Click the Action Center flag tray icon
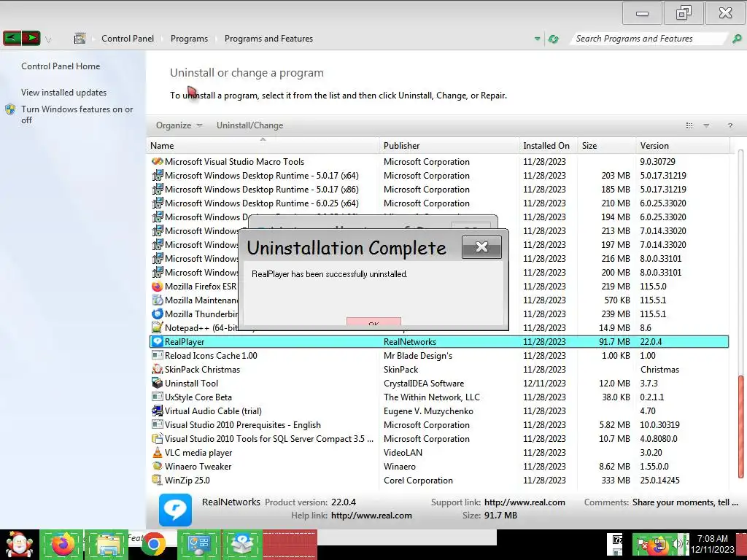747x560 pixels. (642, 544)
